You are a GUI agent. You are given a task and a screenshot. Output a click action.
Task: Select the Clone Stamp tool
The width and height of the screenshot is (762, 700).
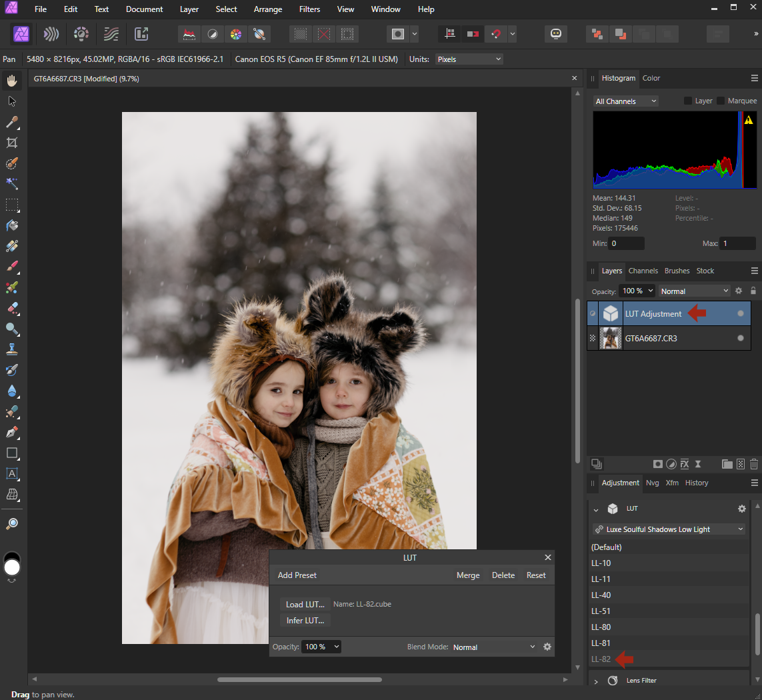click(x=12, y=349)
